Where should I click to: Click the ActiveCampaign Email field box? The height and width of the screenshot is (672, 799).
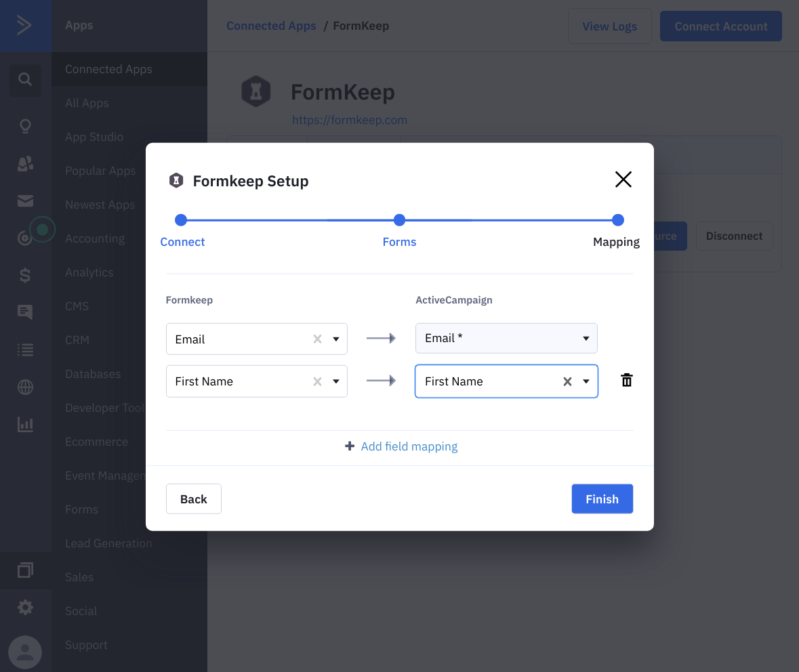[x=506, y=338]
